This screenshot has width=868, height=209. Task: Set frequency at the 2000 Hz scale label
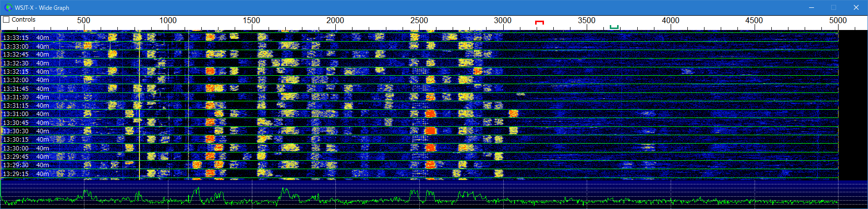(335, 21)
